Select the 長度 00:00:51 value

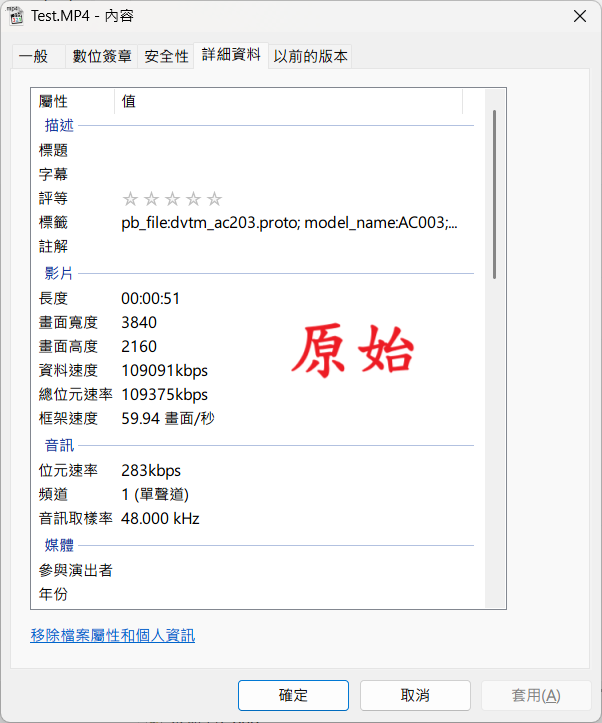[x=150, y=299]
